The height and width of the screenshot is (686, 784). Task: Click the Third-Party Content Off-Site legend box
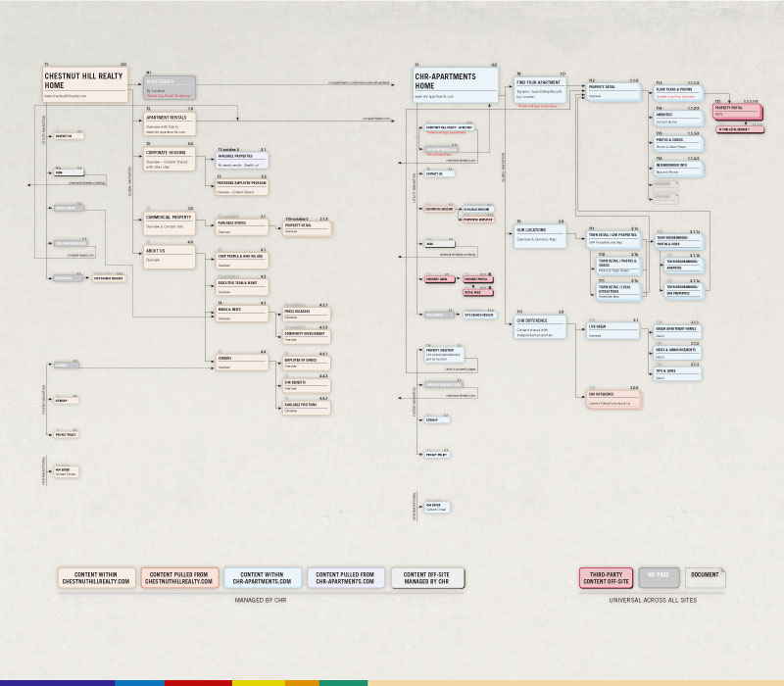[x=606, y=578]
